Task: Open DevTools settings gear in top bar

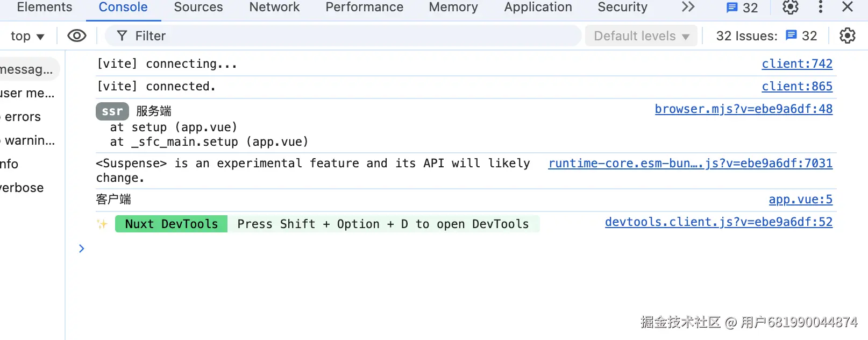Action: pyautogui.click(x=790, y=7)
